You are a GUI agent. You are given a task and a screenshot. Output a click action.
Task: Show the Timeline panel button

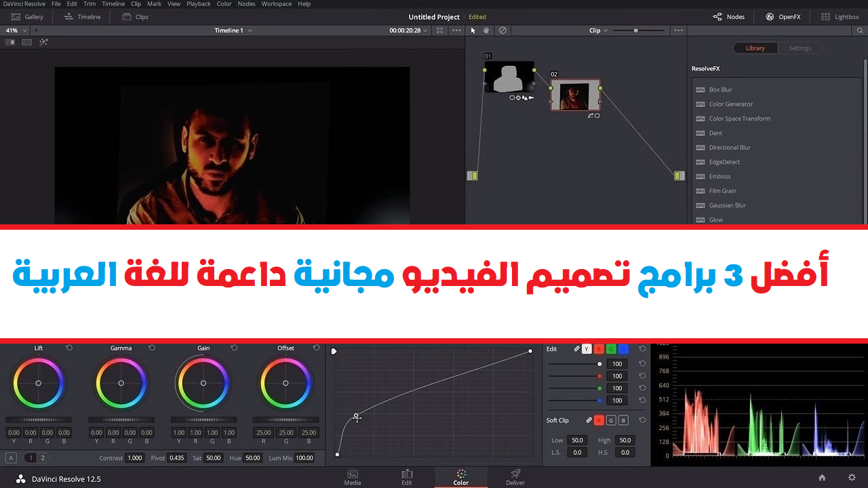point(82,17)
